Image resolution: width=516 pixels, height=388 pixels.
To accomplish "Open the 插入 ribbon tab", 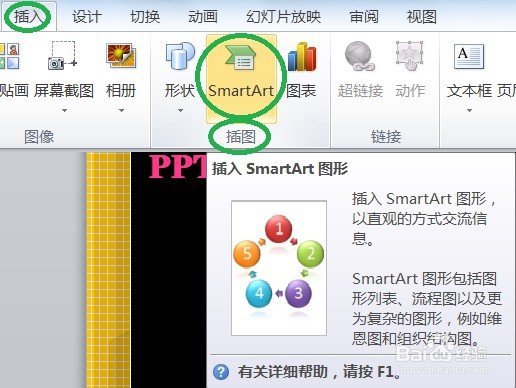I will coord(28,16).
